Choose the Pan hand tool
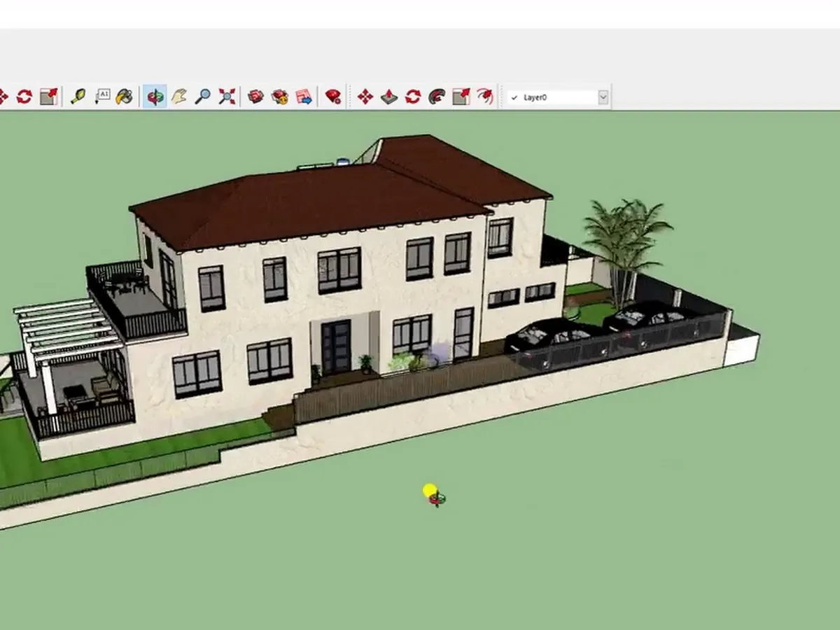The image size is (840, 630). tap(179, 97)
